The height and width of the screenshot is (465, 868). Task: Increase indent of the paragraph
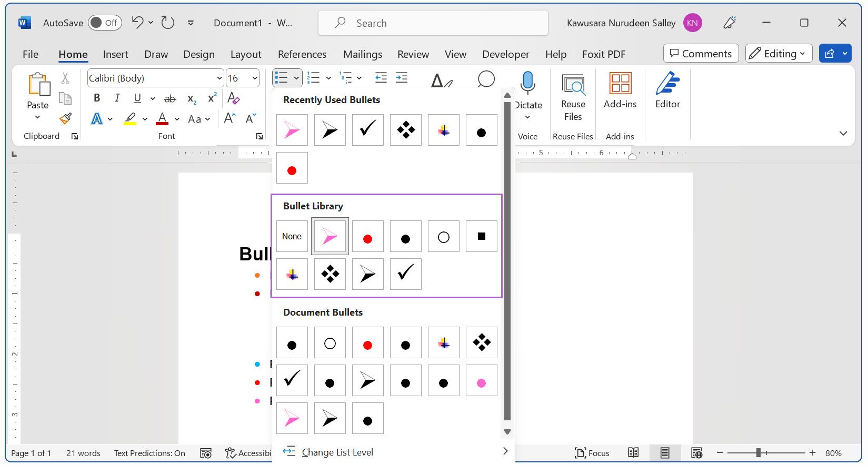(x=402, y=78)
